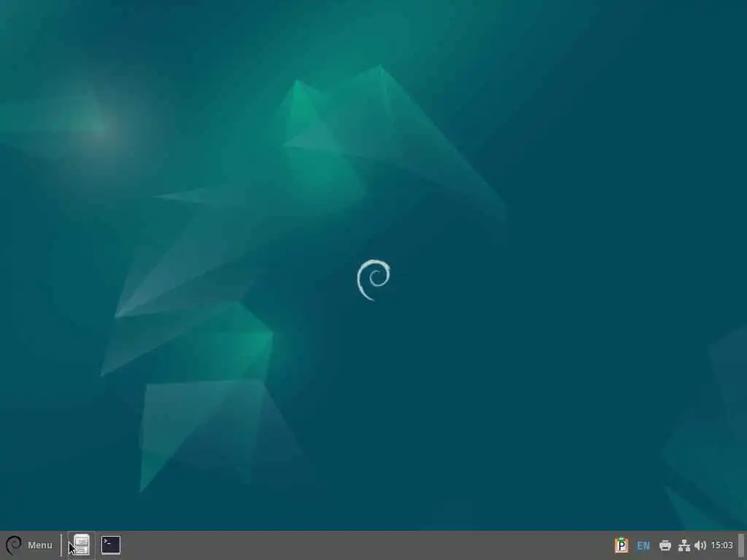
Task: Open the clipboard manager tray icon
Action: pos(622,545)
